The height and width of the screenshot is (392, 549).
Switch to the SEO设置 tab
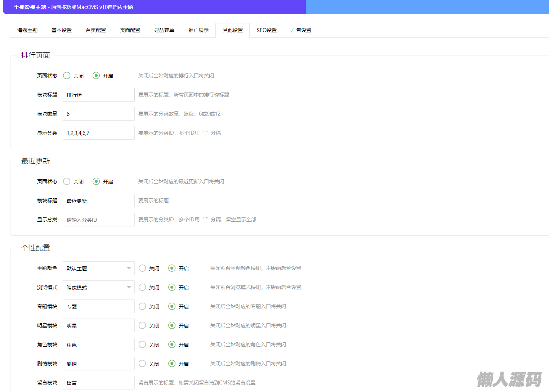[x=267, y=30]
